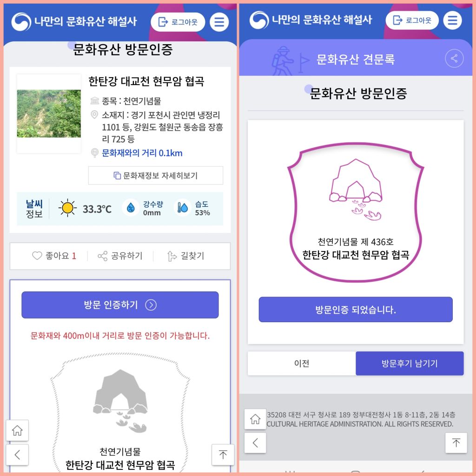The width and height of the screenshot is (476, 476).
Task: Open the hamburger menu on right screen
Action: pyautogui.click(x=452, y=20)
